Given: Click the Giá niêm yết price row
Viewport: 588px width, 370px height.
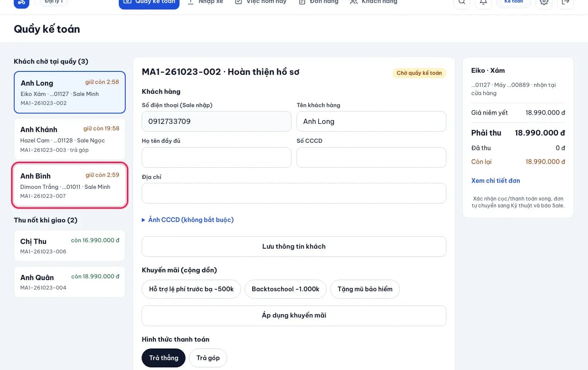Looking at the screenshot, I should coord(518,113).
